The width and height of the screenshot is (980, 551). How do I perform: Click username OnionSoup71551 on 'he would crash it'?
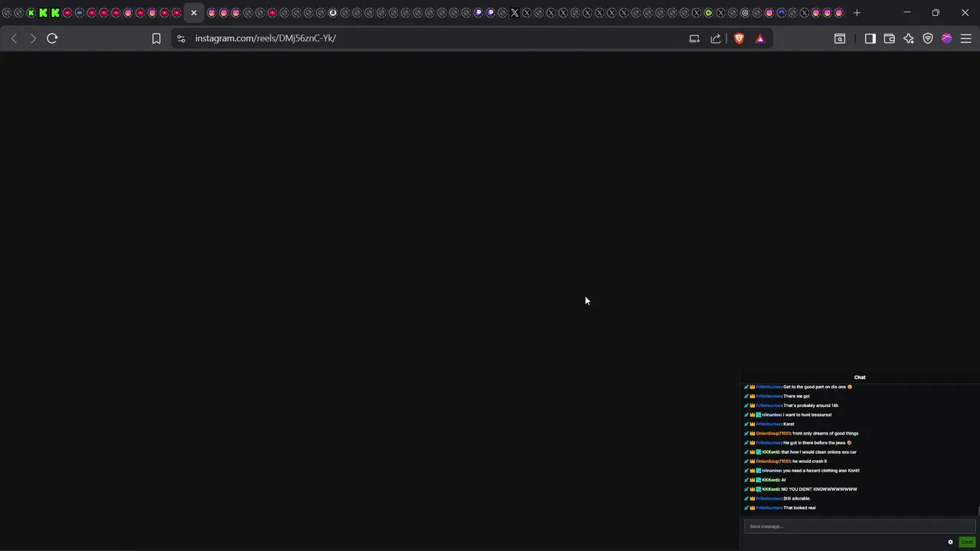(x=773, y=461)
